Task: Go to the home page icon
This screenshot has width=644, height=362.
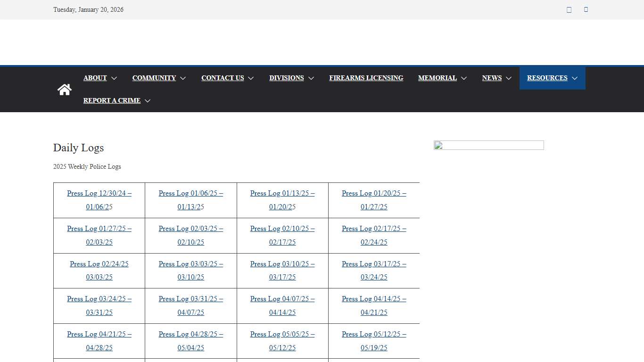Action: click(65, 90)
